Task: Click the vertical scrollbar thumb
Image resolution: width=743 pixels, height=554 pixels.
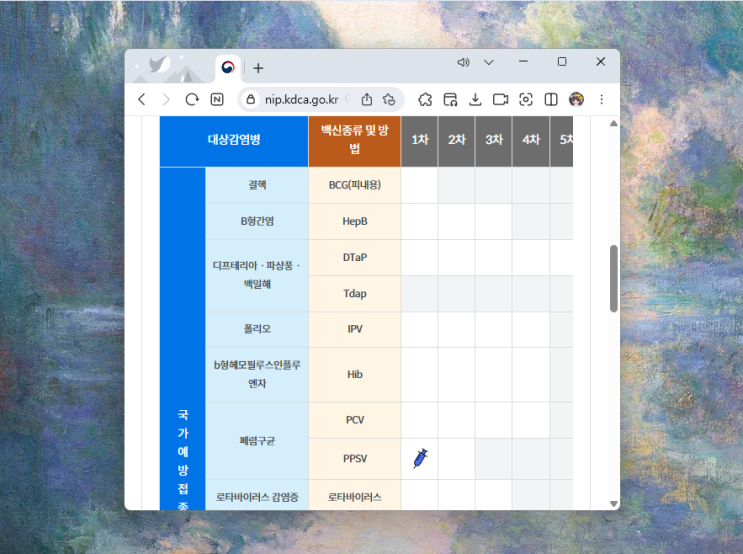Action: pos(614,278)
